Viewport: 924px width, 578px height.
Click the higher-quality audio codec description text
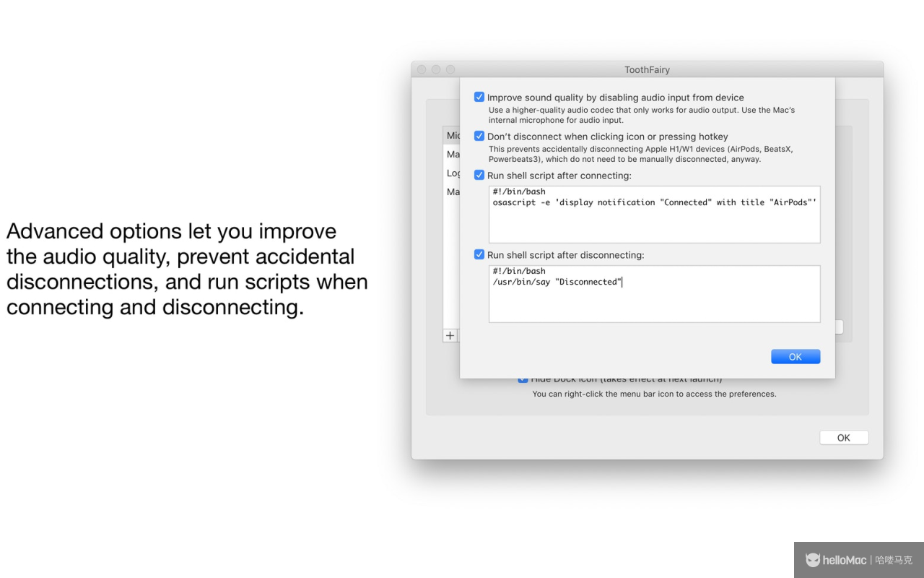click(x=642, y=116)
